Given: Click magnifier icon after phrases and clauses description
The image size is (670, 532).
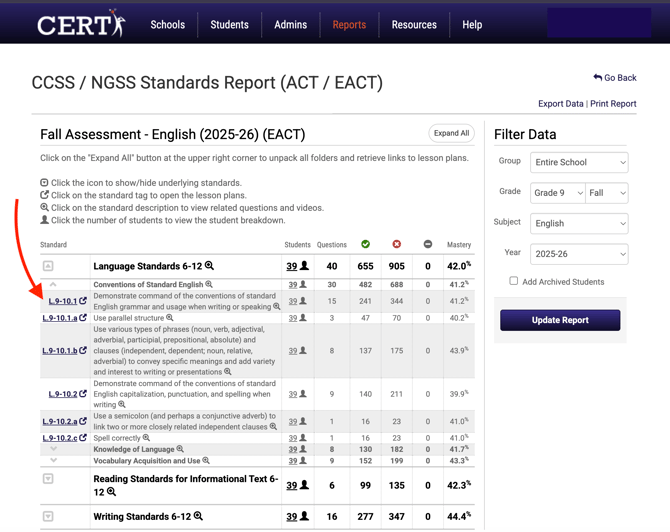Looking at the screenshot, I should (228, 372).
